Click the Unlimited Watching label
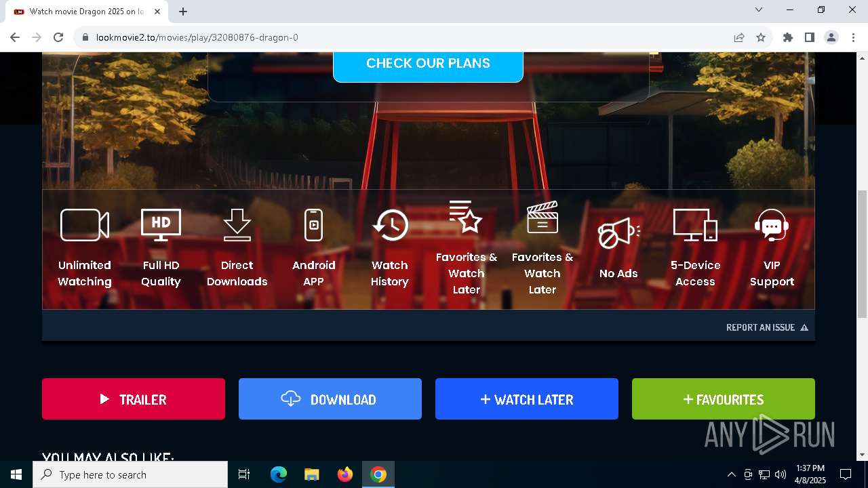 85,274
